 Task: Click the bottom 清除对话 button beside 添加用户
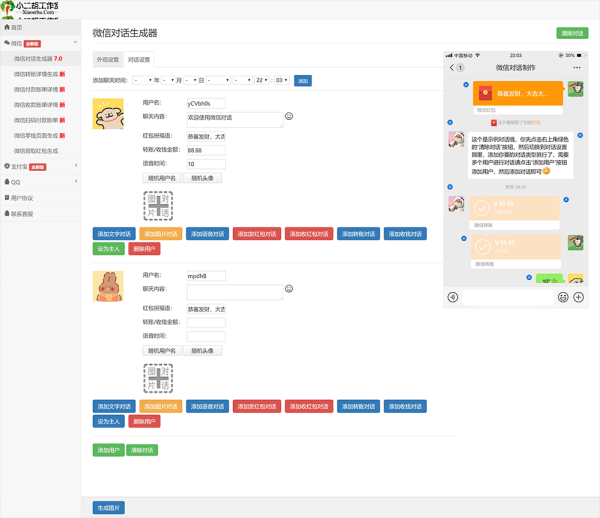pyautogui.click(x=142, y=450)
